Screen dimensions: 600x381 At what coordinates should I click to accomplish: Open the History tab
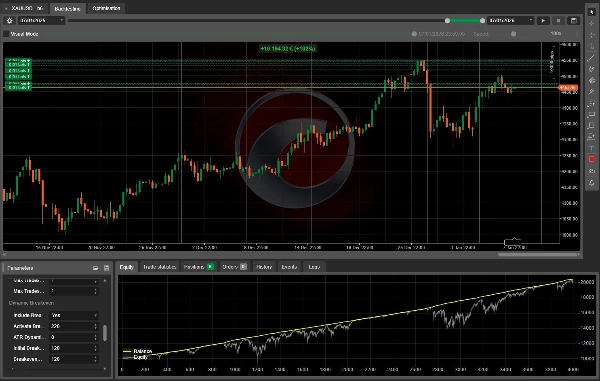click(x=264, y=267)
